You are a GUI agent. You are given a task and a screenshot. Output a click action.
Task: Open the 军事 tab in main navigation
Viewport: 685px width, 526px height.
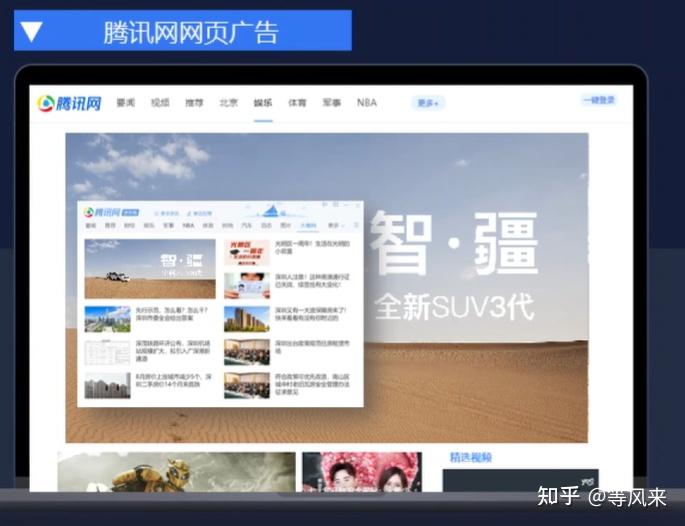(x=332, y=103)
